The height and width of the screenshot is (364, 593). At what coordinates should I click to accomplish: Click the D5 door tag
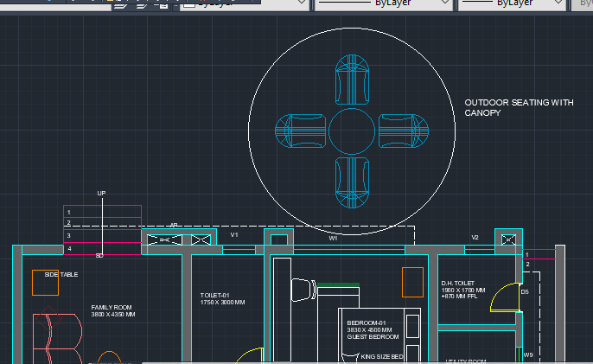coord(525,292)
